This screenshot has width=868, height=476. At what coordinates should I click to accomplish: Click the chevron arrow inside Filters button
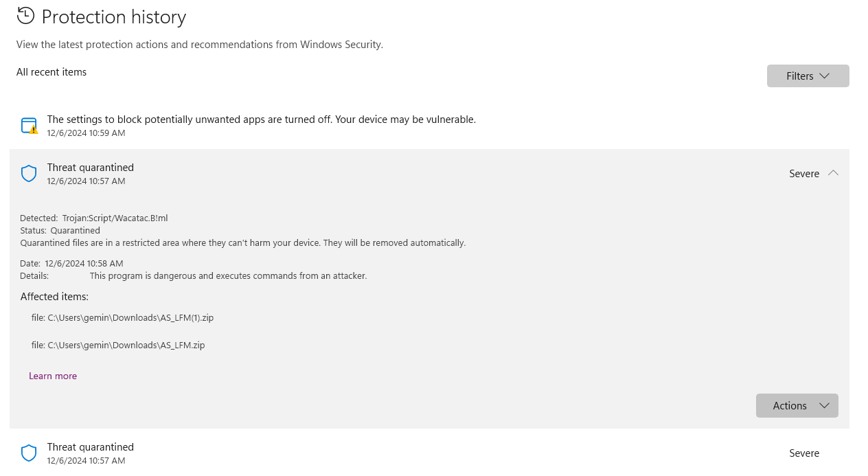pos(824,76)
